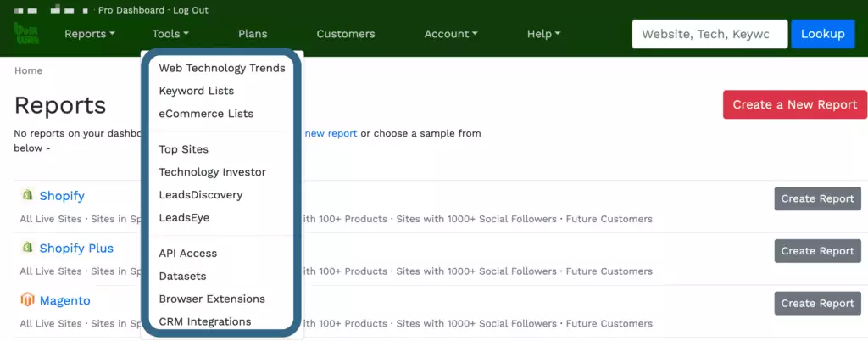Open the Account dropdown menu
Screen dimensions: 868x341
pos(451,34)
